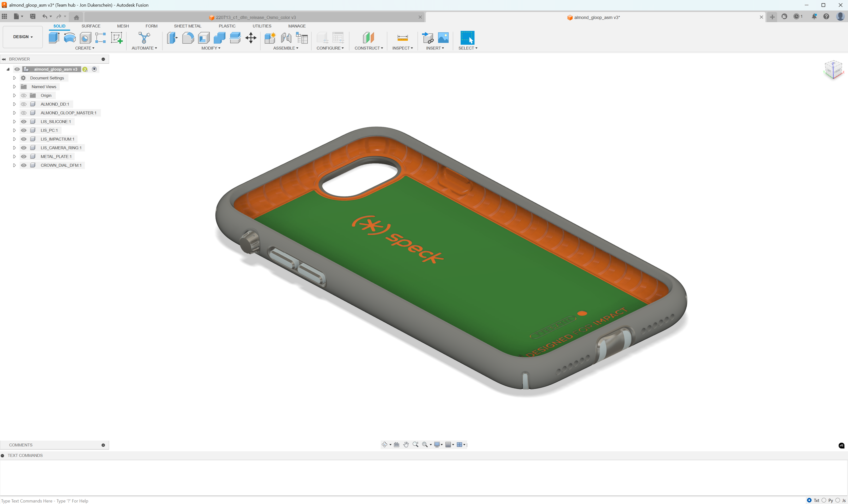Click the Fillet tool in Modify
Viewport: 848px width, 504px height.
188,37
